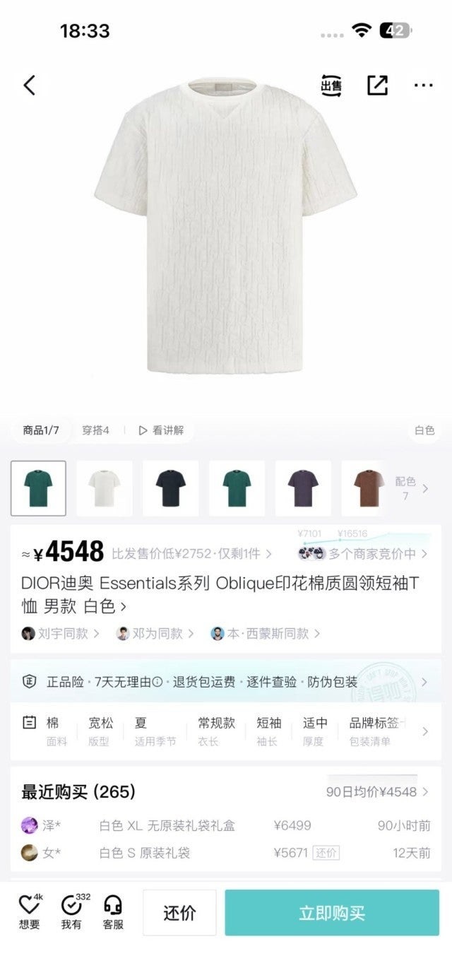Expand 配色 7 color options
Viewport: 452px width, 980px height.
(x=411, y=488)
